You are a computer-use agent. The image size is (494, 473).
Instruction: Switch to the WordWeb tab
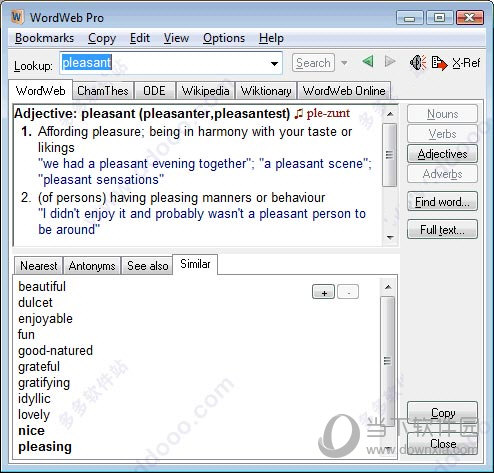[40, 90]
